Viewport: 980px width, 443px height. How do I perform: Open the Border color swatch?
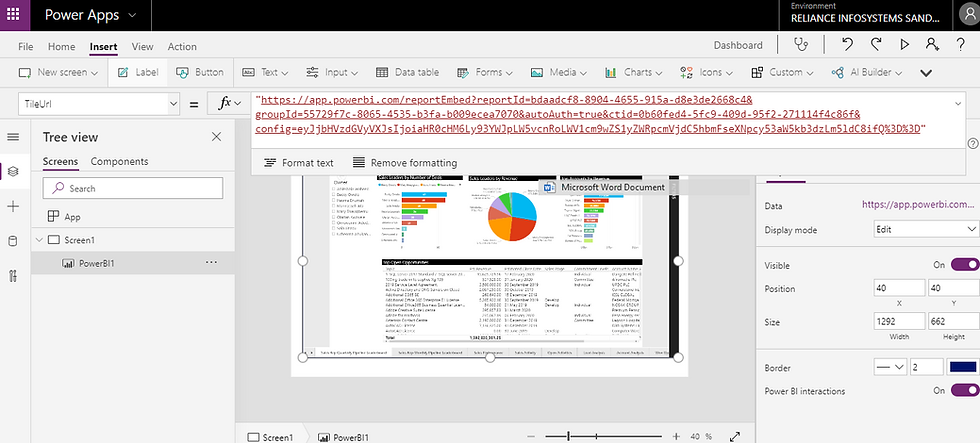tap(962, 367)
